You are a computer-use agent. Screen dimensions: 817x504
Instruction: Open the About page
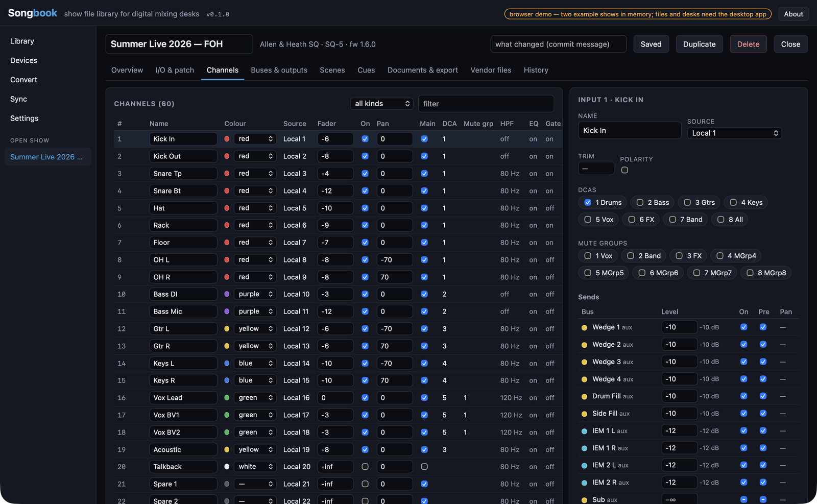794,14
